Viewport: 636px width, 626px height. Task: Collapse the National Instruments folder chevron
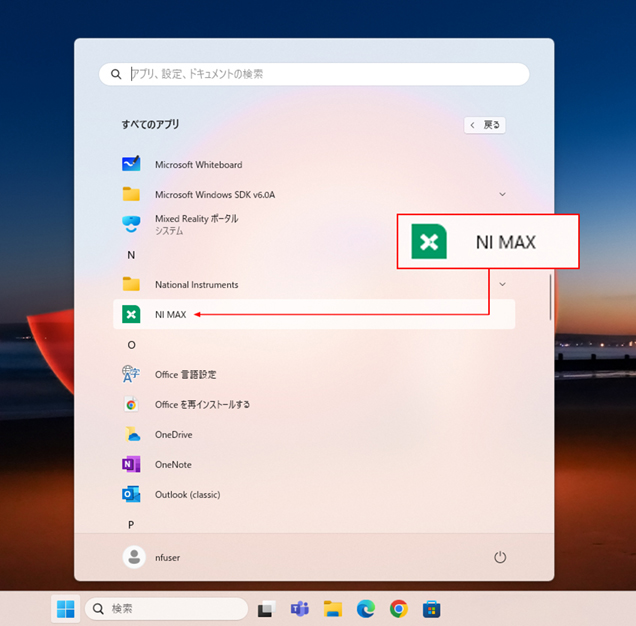[x=502, y=285]
